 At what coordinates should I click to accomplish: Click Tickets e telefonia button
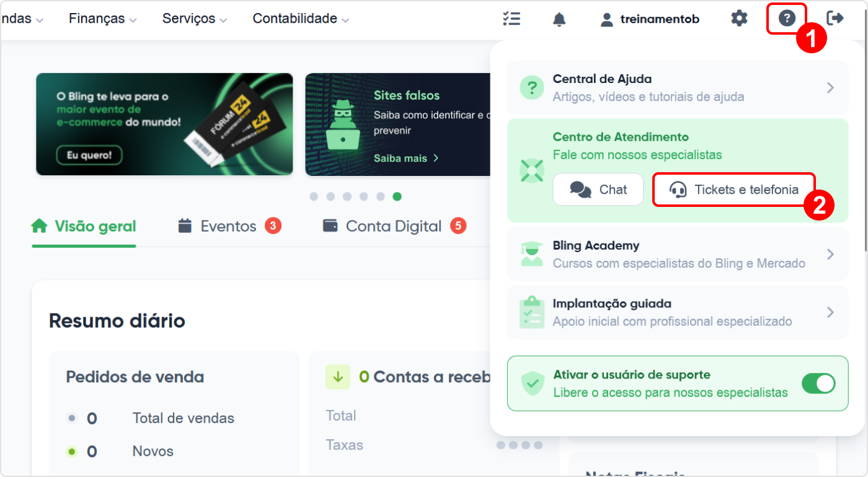pos(734,190)
